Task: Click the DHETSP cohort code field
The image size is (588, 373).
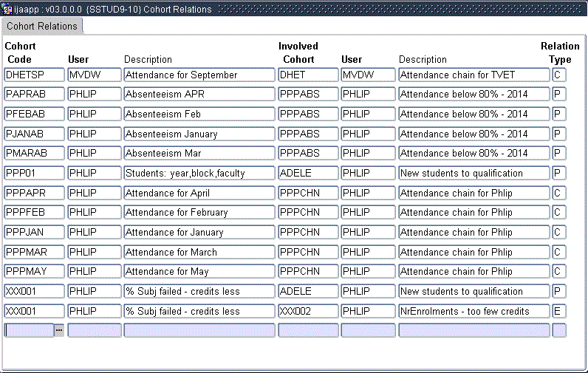Action: coord(35,75)
